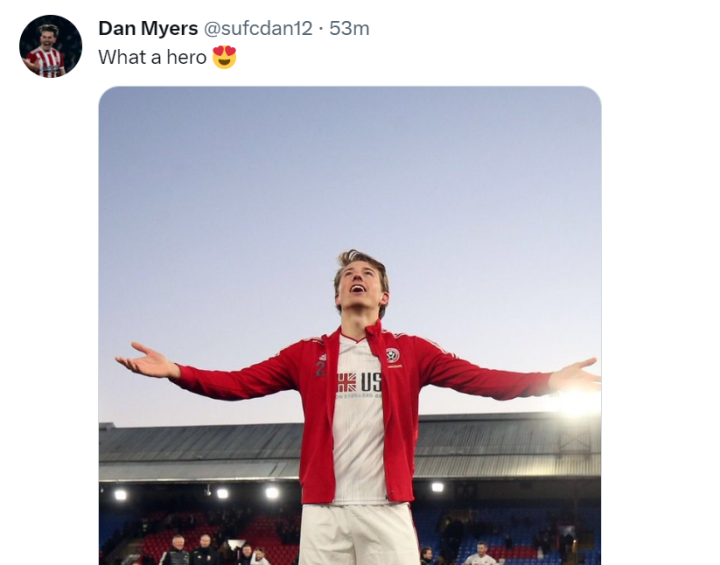The image size is (720, 565).
Task: Click the outstretched hand on the photo's left
Action: coord(146,359)
